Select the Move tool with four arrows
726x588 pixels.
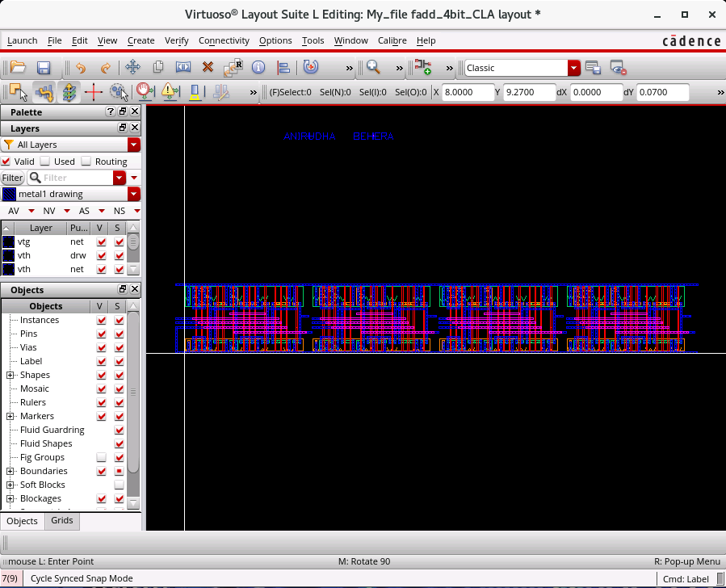(132, 68)
